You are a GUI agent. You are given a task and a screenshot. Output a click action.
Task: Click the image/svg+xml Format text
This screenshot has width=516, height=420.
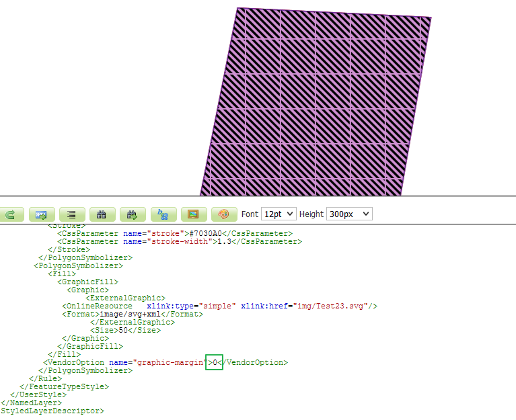click(131, 314)
